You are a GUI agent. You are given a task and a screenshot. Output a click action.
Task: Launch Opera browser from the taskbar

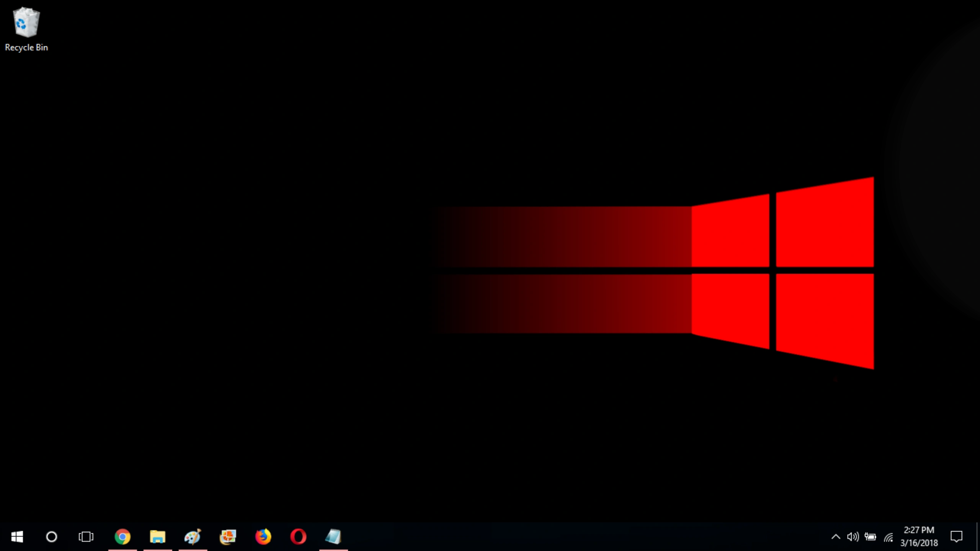pyautogui.click(x=299, y=537)
